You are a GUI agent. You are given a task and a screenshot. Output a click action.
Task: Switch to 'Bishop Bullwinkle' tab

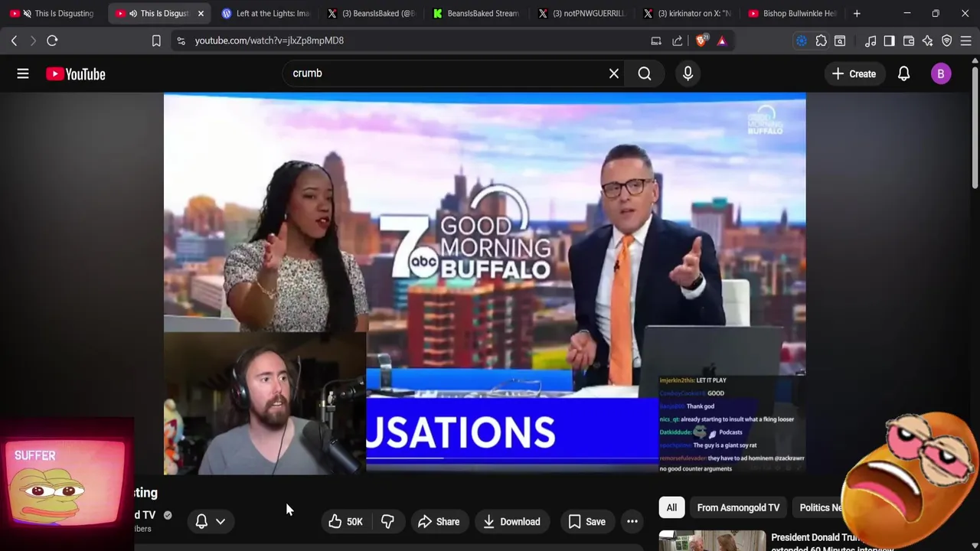tap(792, 13)
